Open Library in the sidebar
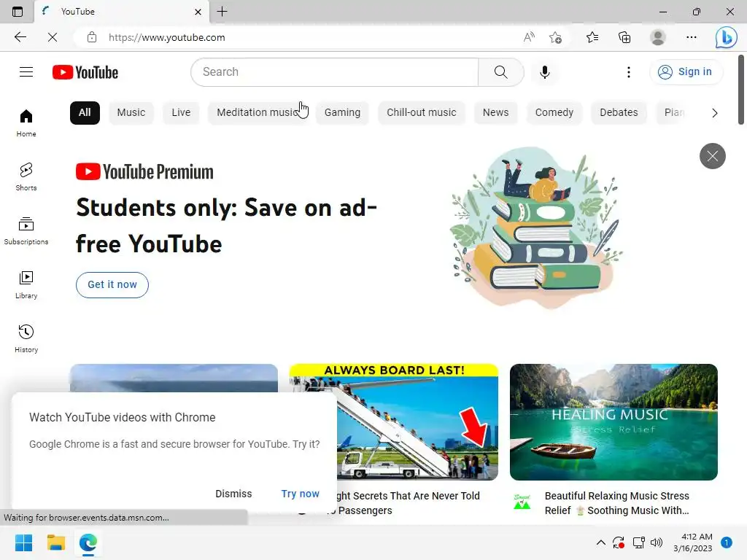747x560 pixels. 26,285
